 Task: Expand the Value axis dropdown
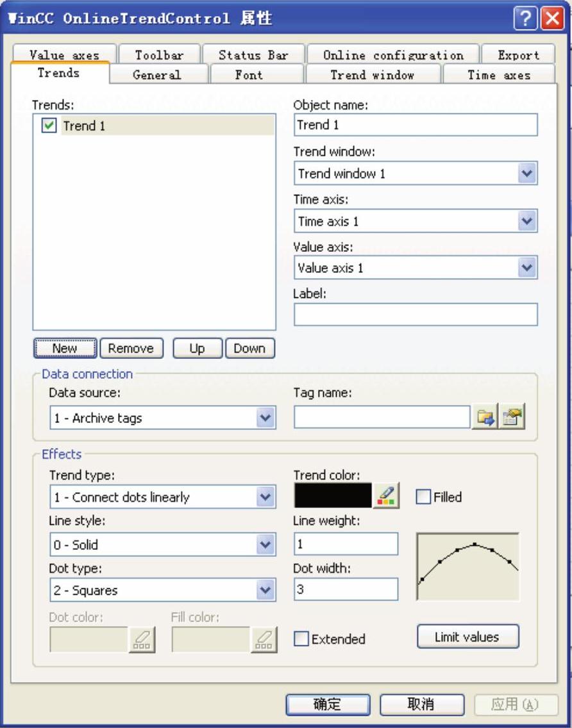coord(526,267)
